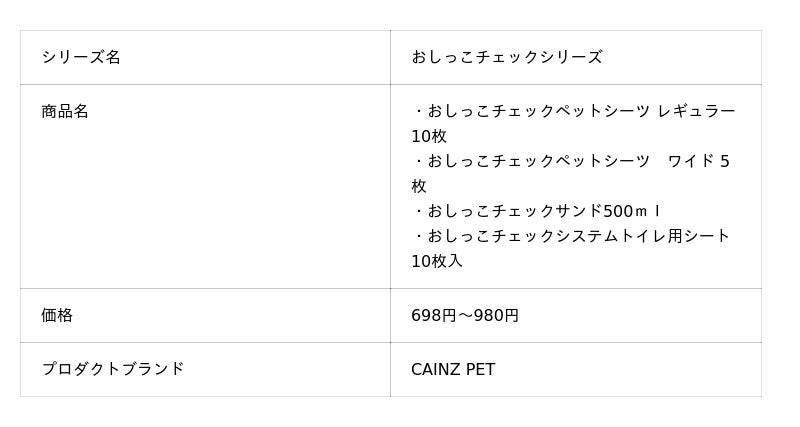Click the 10枚入 quantity text

click(x=437, y=261)
